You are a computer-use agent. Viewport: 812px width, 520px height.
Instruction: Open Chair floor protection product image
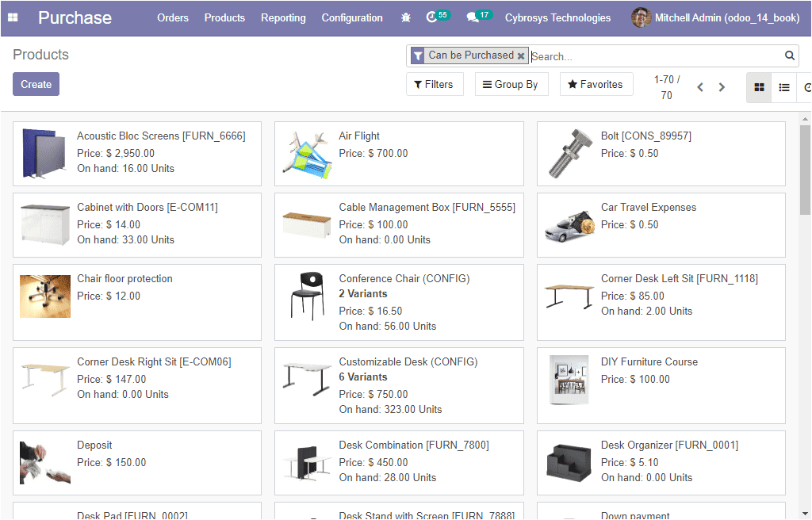click(45, 296)
